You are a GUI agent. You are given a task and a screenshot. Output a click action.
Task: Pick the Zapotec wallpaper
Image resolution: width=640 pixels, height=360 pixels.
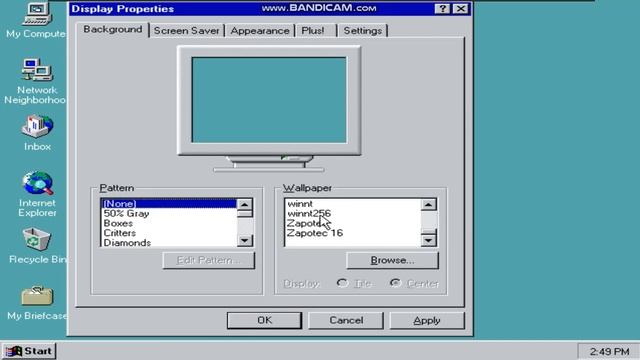coord(353,223)
